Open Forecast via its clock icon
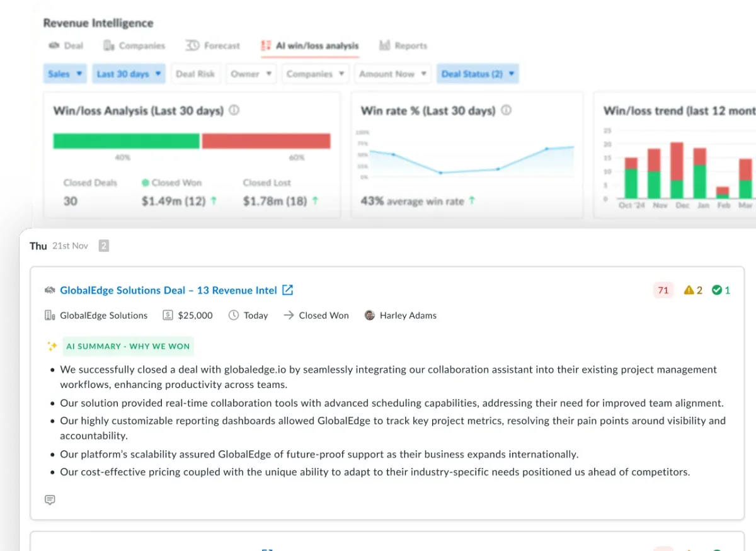Viewport: 756px width, 551px height. tap(193, 45)
